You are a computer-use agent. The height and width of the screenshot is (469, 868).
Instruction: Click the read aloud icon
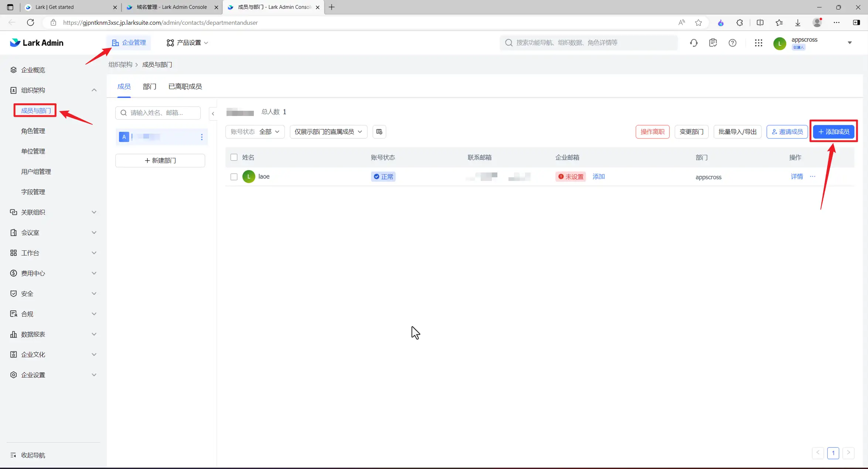point(682,23)
